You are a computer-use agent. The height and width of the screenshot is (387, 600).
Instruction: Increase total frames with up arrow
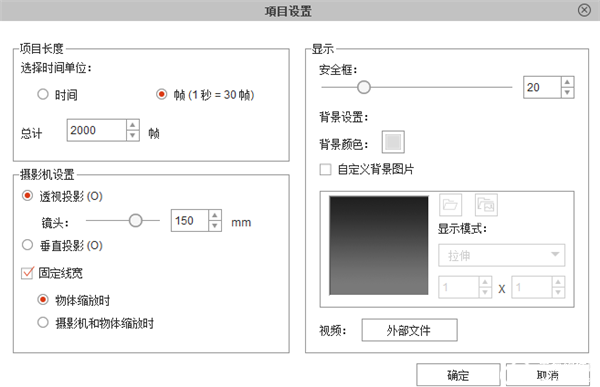(132, 125)
